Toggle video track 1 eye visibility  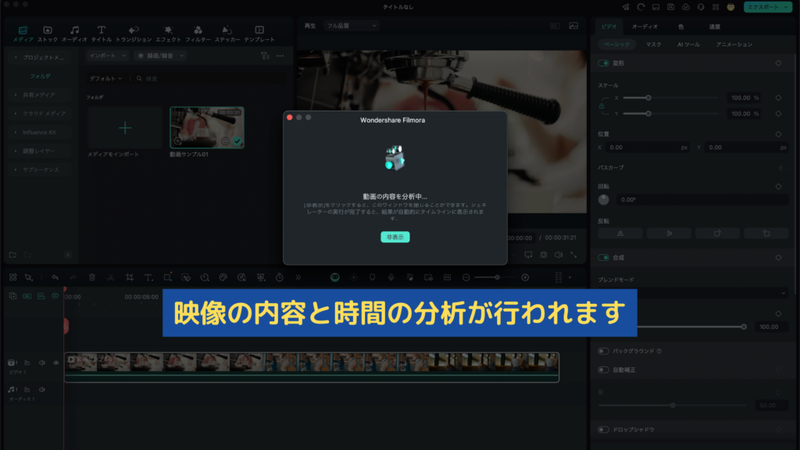pos(56,363)
